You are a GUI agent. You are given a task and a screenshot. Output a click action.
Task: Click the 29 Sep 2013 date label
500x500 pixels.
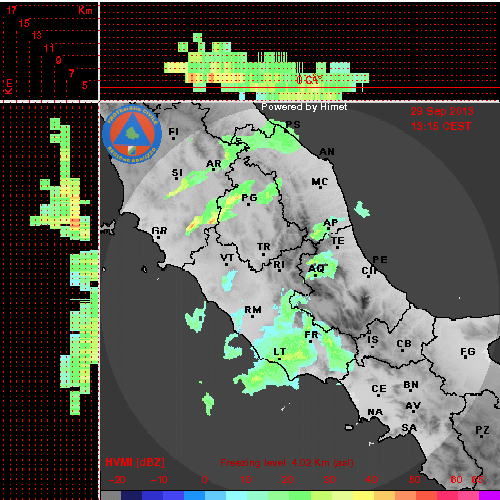pos(442,111)
